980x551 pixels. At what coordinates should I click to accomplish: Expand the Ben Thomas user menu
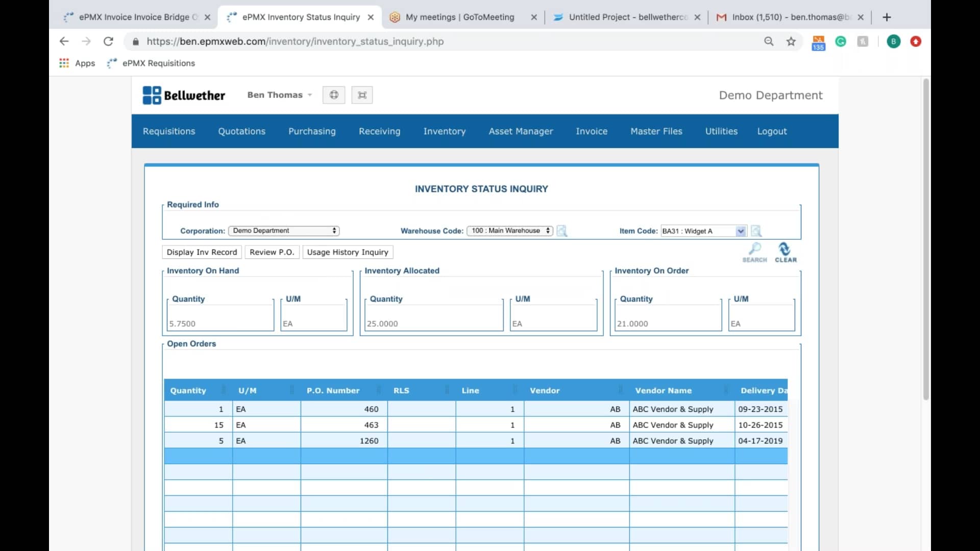tap(279, 95)
